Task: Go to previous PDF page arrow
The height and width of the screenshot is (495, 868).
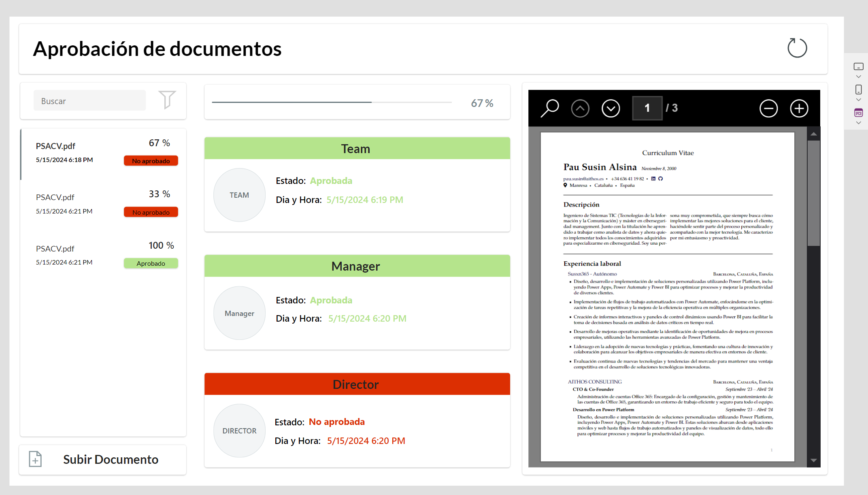Action: (580, 109)
